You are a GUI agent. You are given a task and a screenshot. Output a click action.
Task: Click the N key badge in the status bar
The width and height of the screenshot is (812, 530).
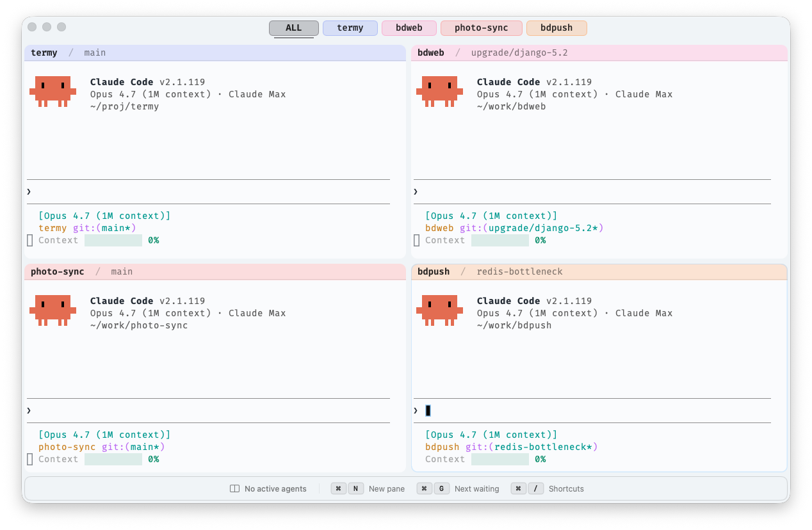(356, 488)
